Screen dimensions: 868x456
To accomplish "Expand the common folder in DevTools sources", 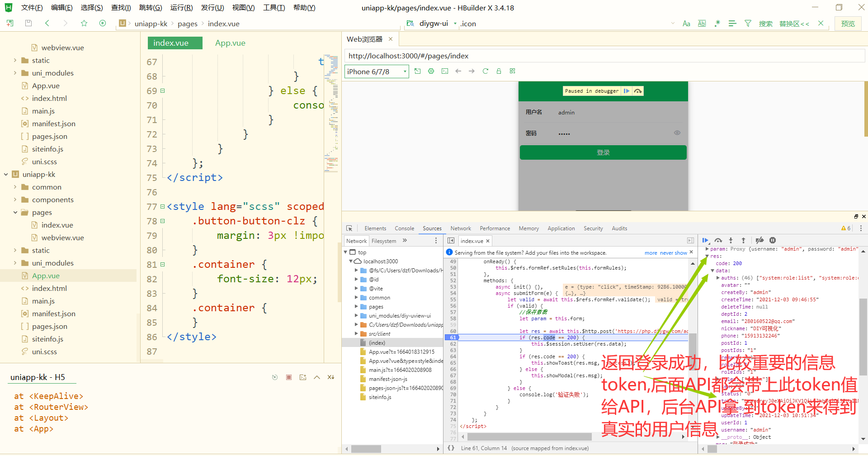I will click(356, 298).
